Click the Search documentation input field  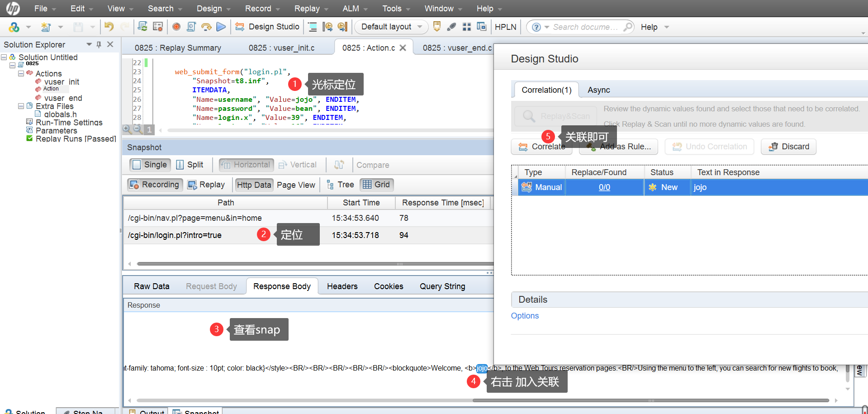click(586, 27)
